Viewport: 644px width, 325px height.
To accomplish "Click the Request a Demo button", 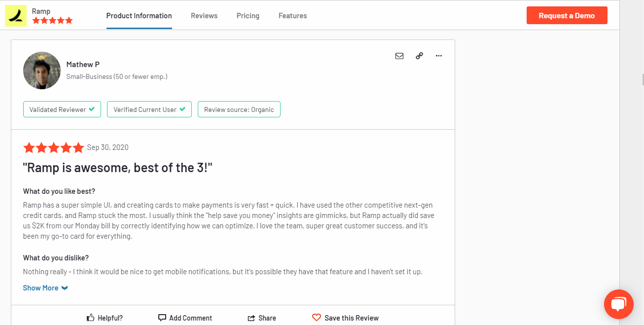I will point(567,15).
